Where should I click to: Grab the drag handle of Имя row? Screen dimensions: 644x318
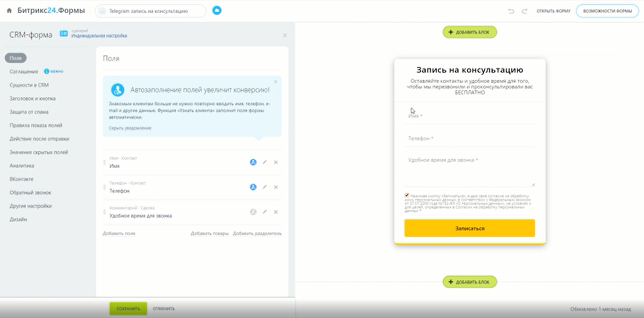click(x=104, y=163)
